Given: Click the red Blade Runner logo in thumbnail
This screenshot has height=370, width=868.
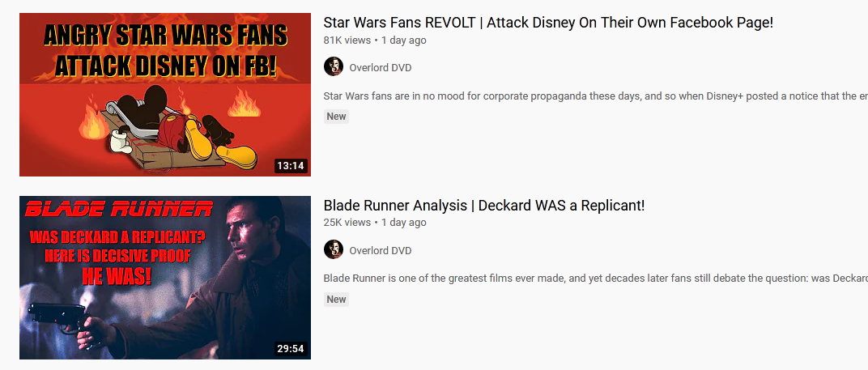Looking at the screenshot, I should tap(119, 210).
